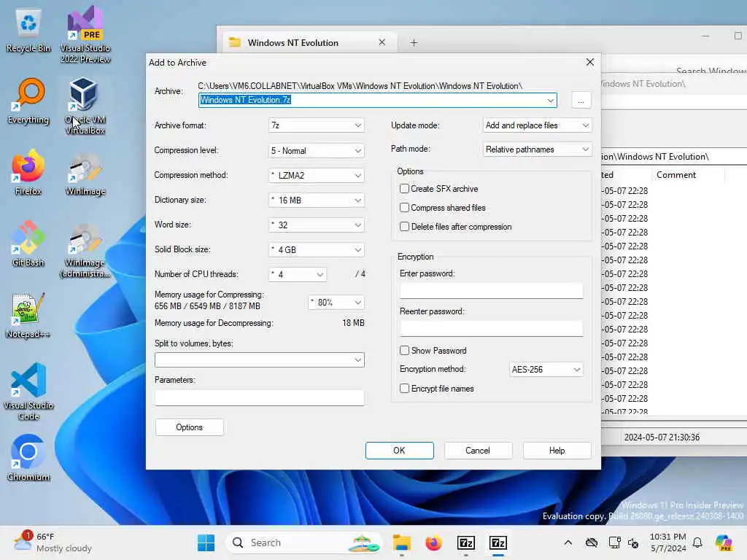The image size is (747, 560).
Task: Select the WinImage desktop shortcut
Action: (x=85, y=174)
